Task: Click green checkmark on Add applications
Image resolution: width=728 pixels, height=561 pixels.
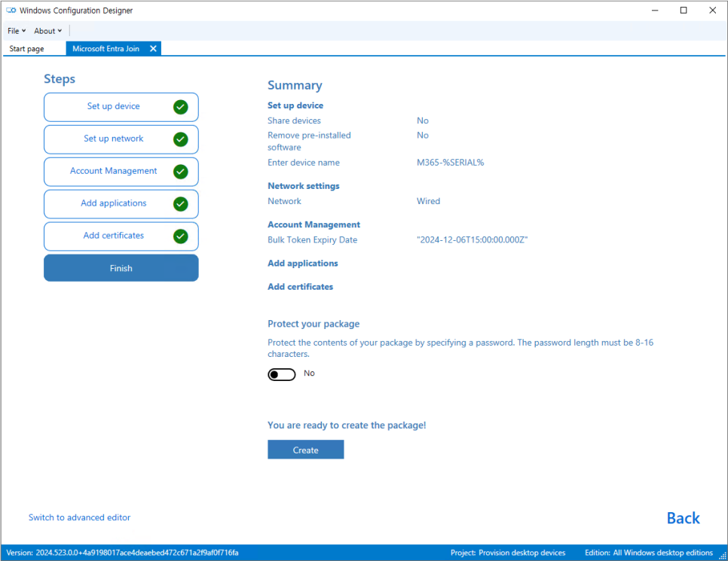Action: [x=181, y=204]
